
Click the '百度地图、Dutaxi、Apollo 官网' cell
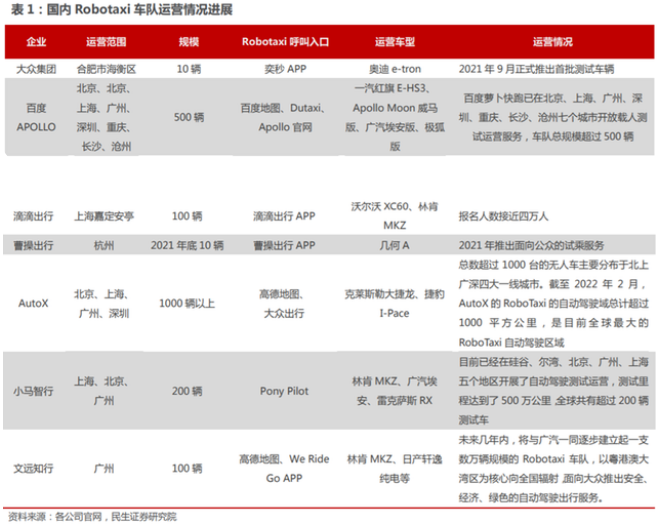283,117
